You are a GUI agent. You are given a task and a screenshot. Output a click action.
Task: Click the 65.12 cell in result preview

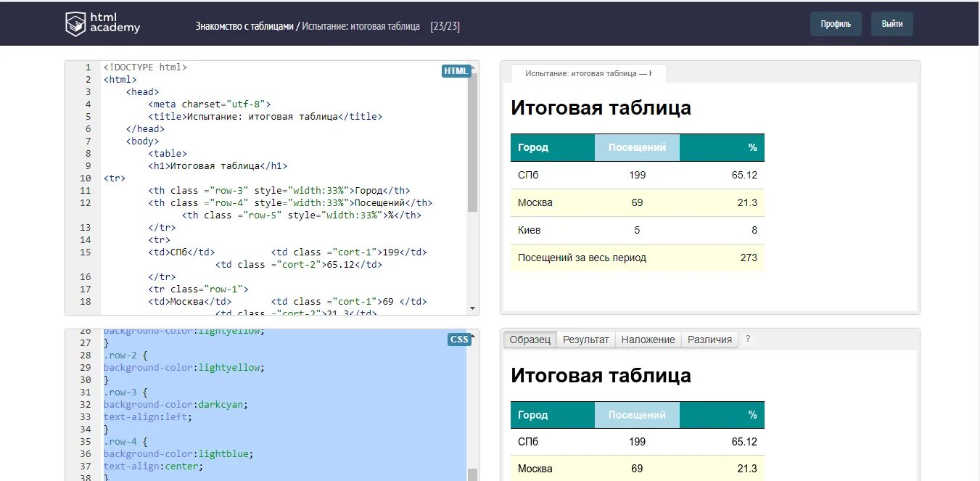tap(722, 175)
